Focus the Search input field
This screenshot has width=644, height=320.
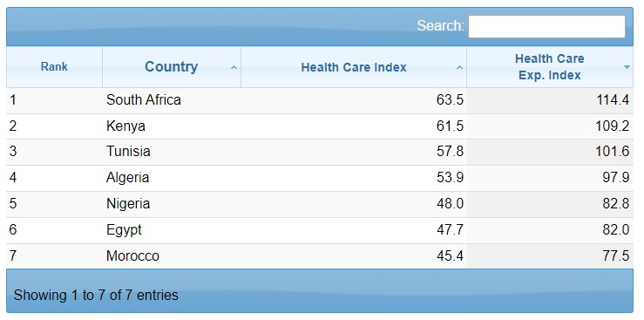pyautogui.click(x=546, y=27)
